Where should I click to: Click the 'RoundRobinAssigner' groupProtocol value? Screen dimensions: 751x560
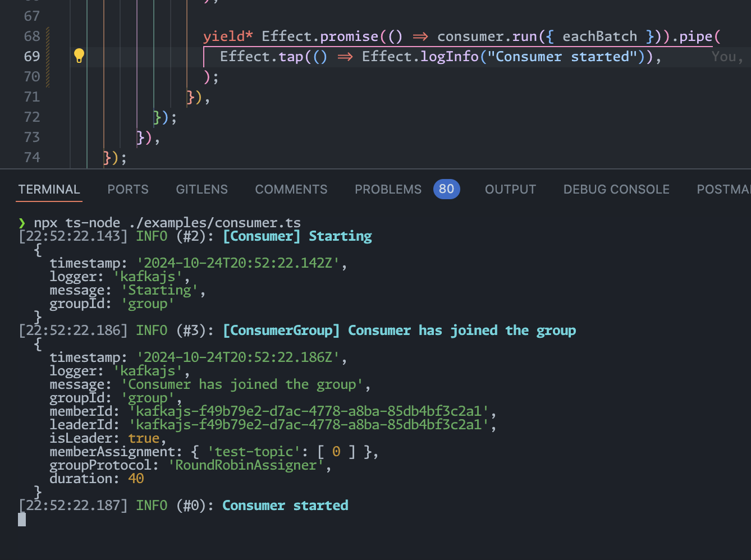pyautogui.click(x=246, y=465)
